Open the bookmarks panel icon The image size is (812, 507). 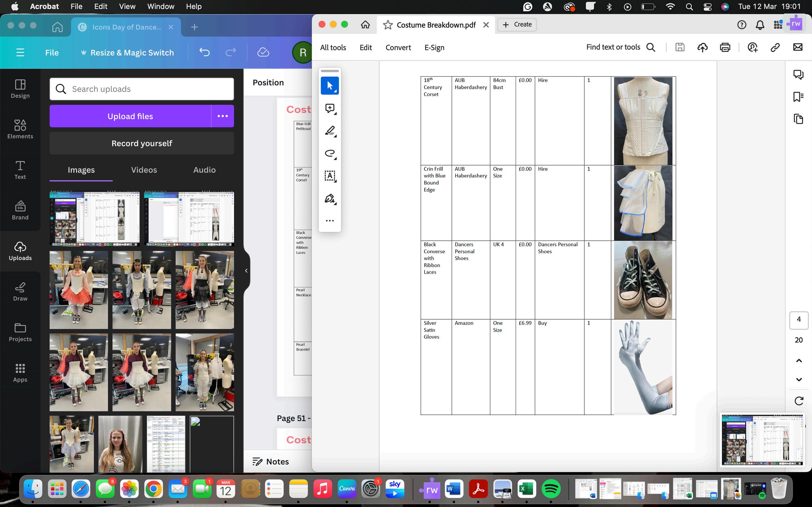coord(798,97)
